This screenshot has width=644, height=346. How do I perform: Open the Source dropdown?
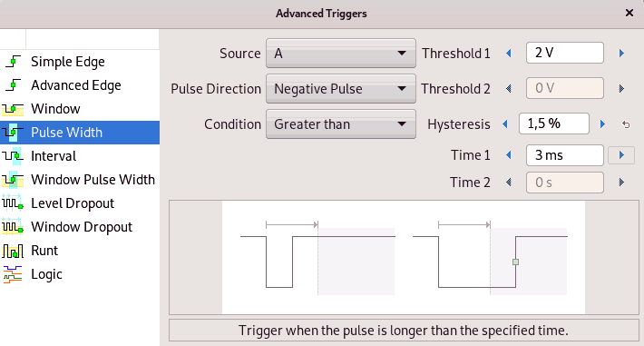[341, 54]
